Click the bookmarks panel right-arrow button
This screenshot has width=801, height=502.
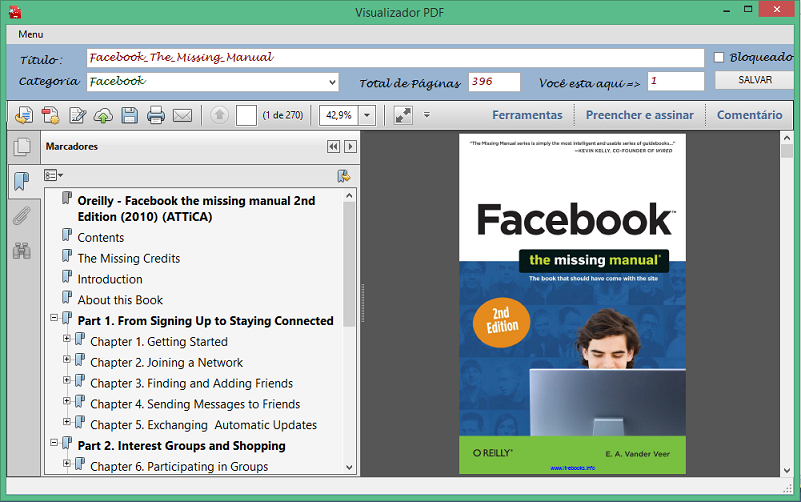tap(350, 147)
